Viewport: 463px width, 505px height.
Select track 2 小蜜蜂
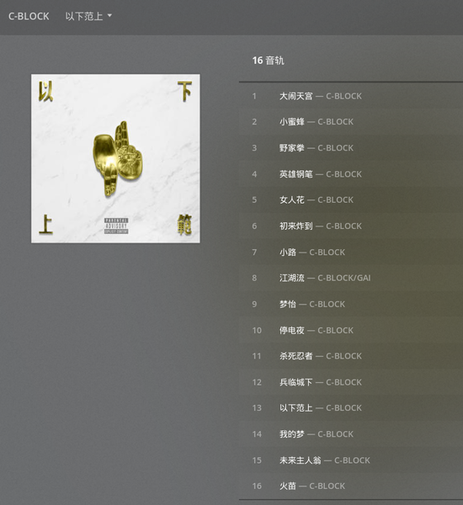(351, 122)
